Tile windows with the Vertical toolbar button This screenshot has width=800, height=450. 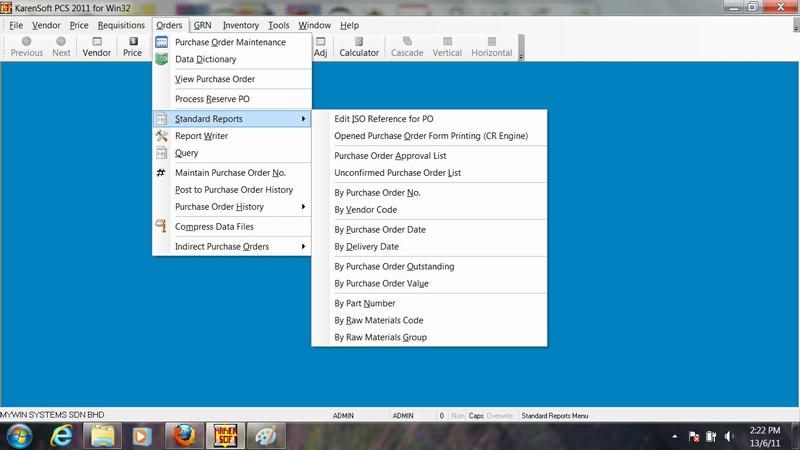tap(447, 47)
